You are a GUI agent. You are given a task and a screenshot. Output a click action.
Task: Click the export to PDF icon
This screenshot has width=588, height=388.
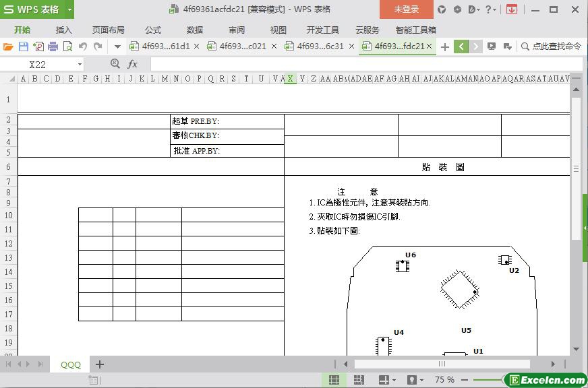[x=38, y=46]
